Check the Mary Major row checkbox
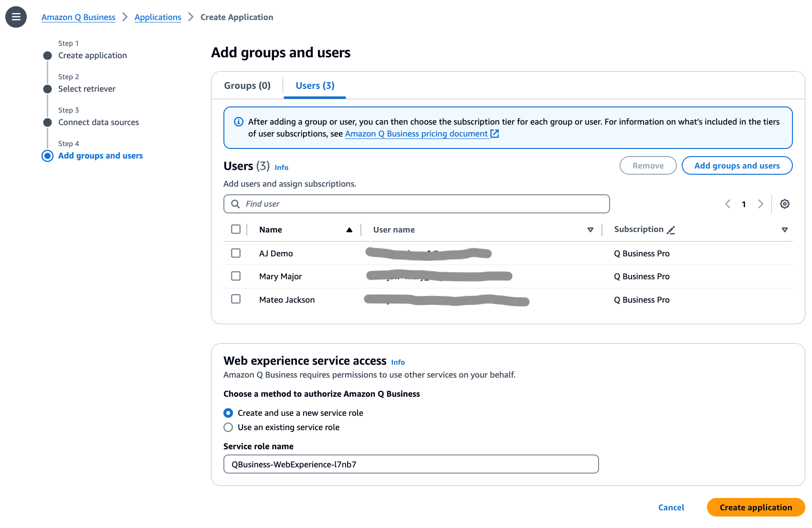Screen dimensions: 812x528 point(236,276)
